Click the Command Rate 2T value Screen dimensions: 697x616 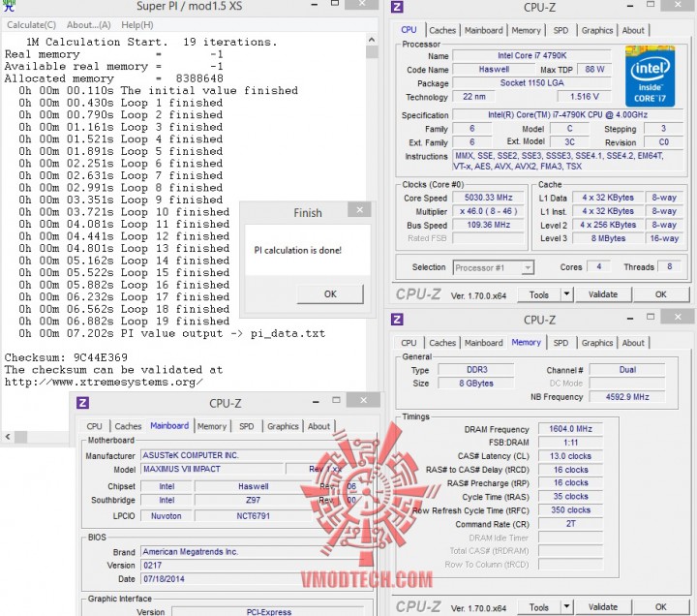coord(570,524)
